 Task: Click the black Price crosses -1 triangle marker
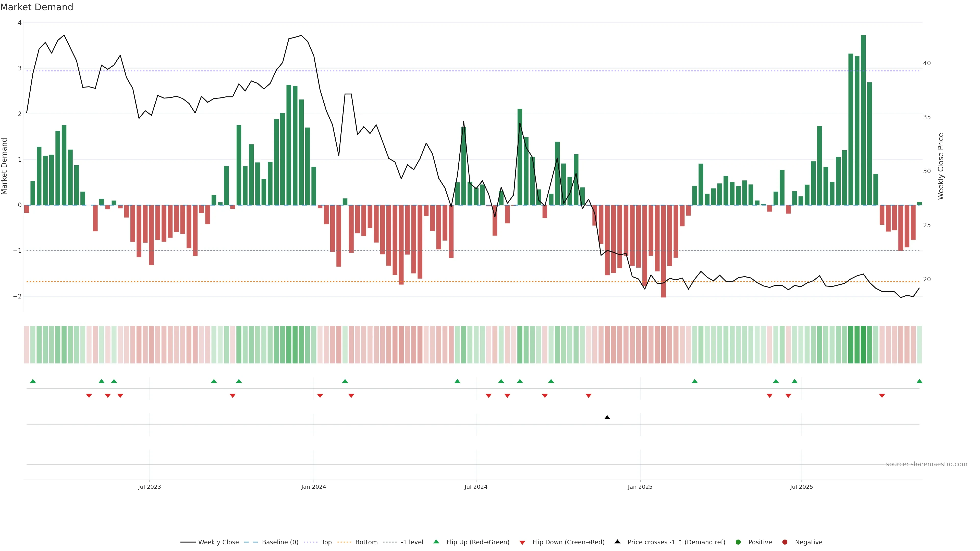coord(607,418)
